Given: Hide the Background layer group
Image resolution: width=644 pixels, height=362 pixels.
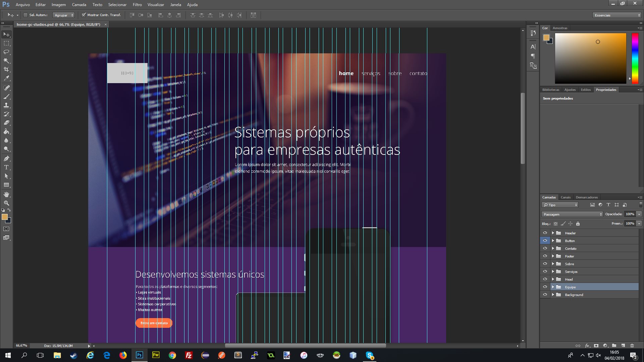Looking at the screenshot, I should point(545,295).
